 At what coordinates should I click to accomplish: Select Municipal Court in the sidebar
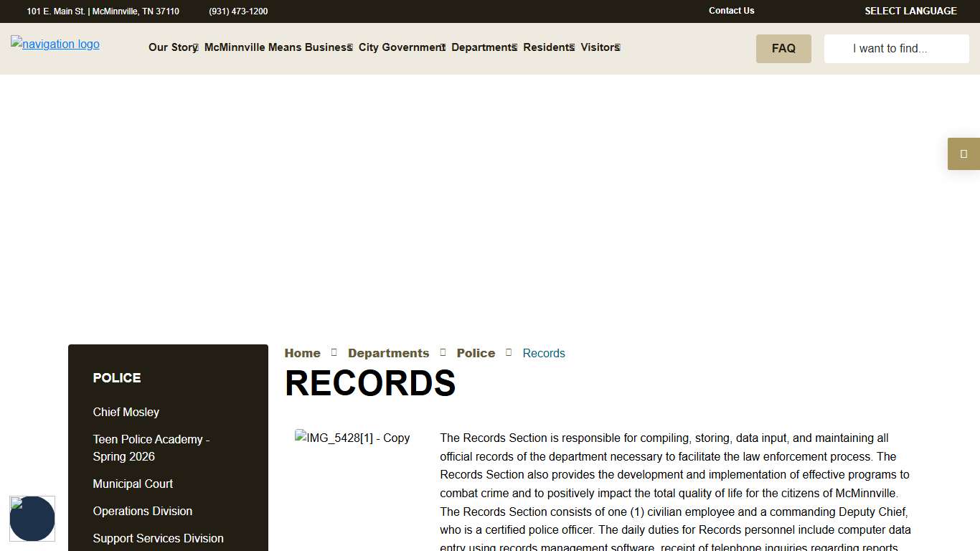tap(133, 484)
